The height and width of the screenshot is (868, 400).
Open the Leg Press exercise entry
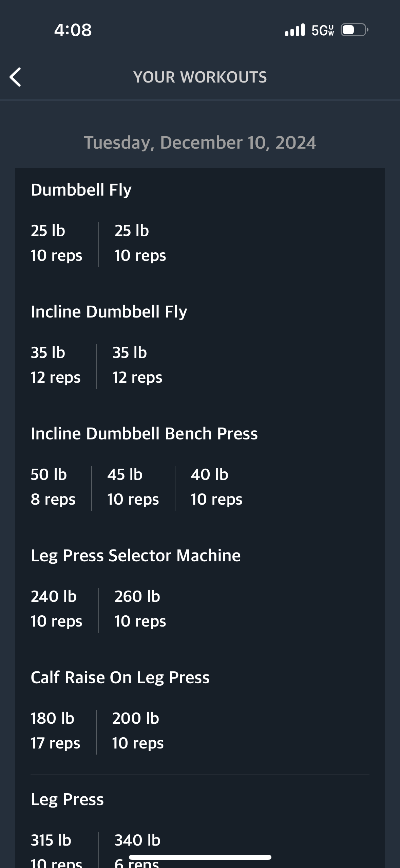tap(67, 799)
